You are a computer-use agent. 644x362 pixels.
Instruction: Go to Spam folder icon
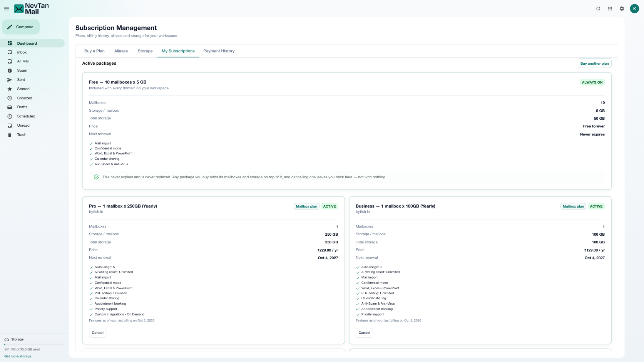coord(10,70)
